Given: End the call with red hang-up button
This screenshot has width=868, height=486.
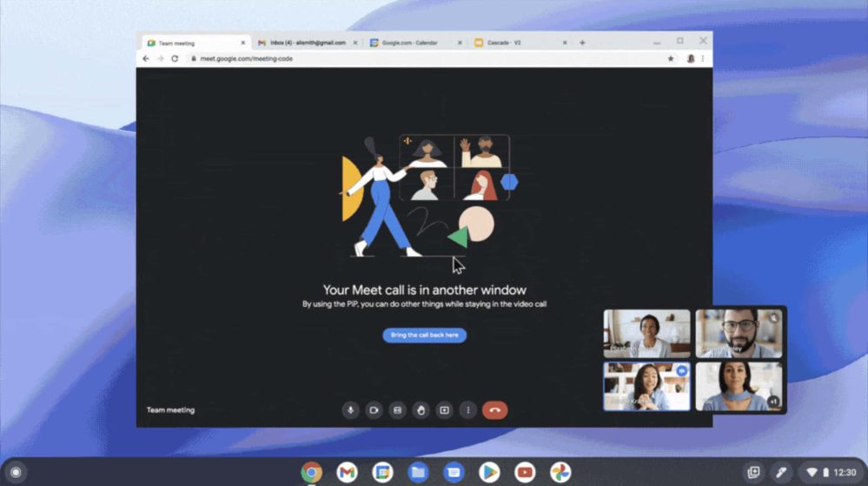Looking at the screenshot, I should click(495, 410).
